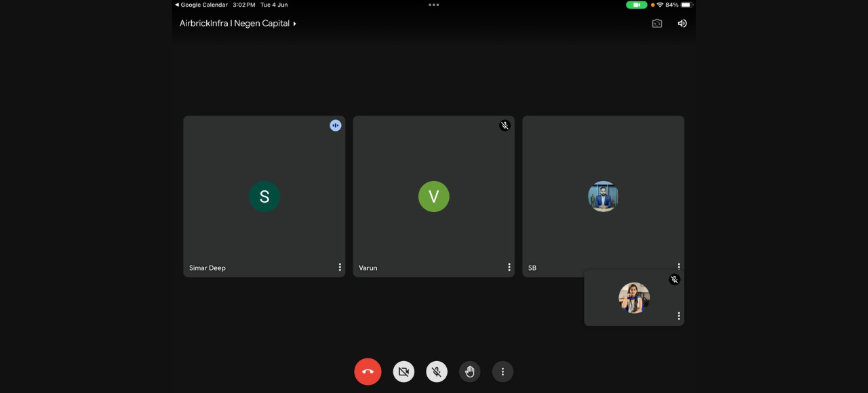This screenshot has width=868, height=393.
Task: Tap muted mic icon on self-view tile
Action: (x=674, y=279)
